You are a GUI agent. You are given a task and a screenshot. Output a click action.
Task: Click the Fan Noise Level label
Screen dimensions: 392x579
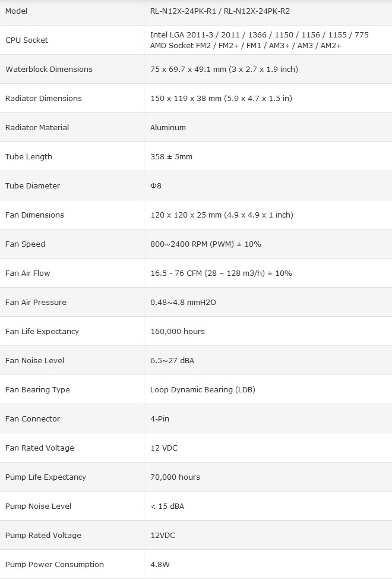pyautogui.click(x=34, y=361)
